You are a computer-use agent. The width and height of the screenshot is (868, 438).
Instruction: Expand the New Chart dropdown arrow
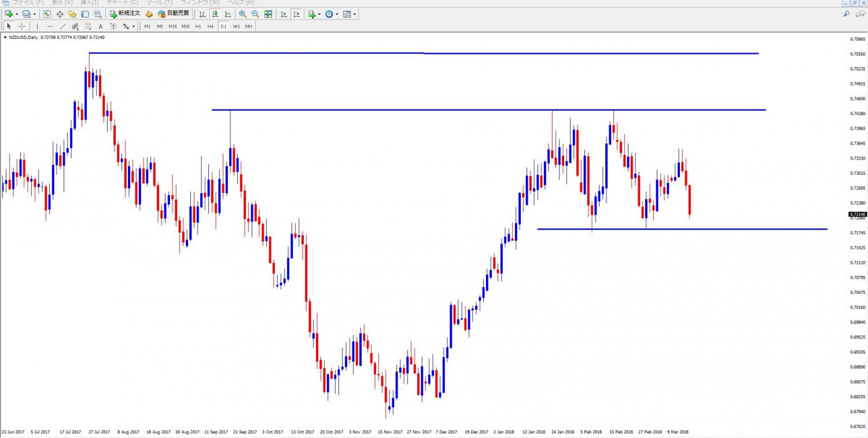point(17,14)
